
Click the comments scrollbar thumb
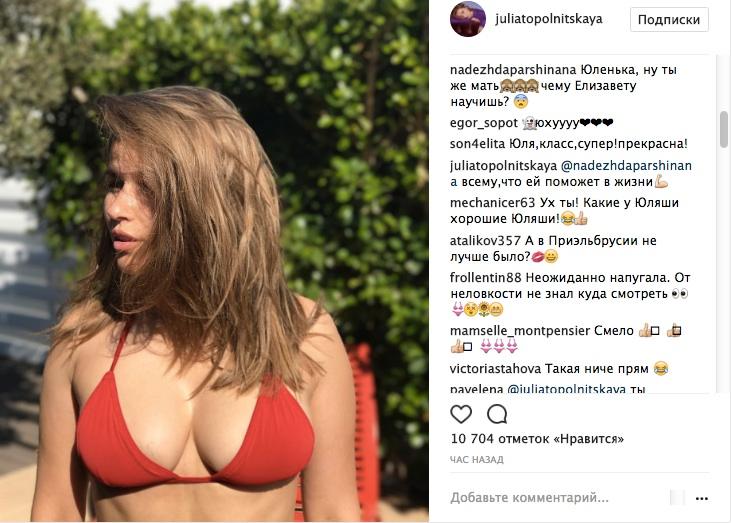tap(724, 129)
